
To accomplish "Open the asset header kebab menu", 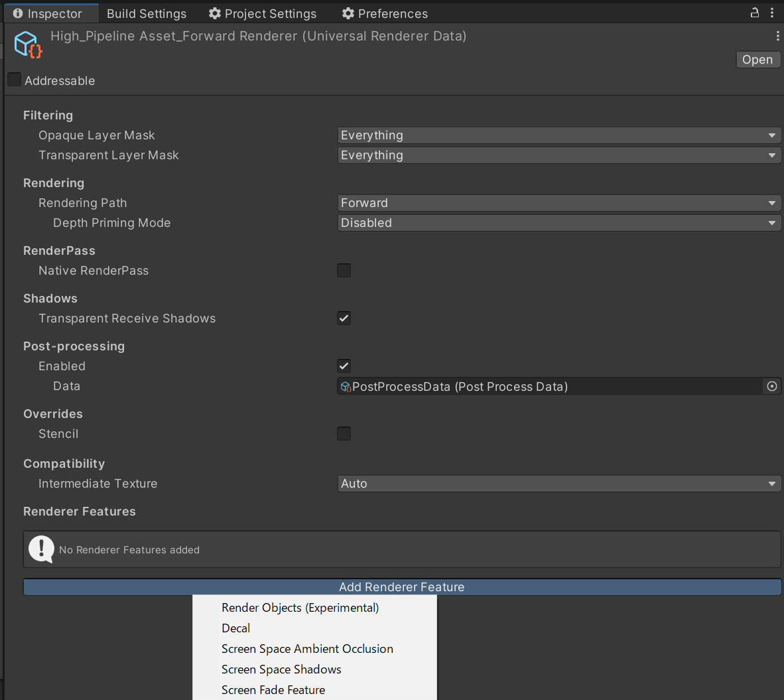I will pos(777,36).
